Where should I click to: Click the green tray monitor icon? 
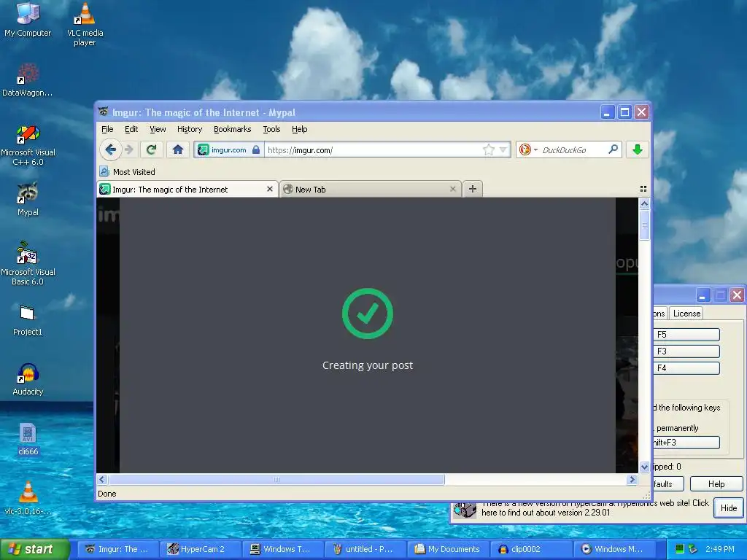click(x=680, y=549)
